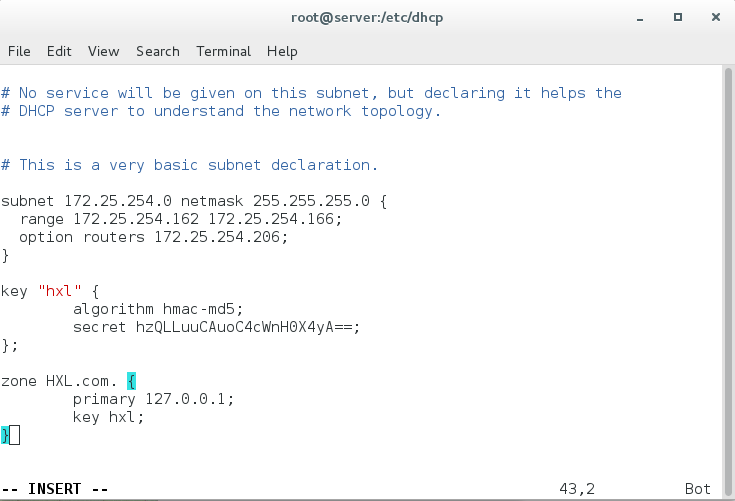Viewport: 735px width, 501px height.
Task: Click the closing brace of the subnet block
Action: [5, 255]
